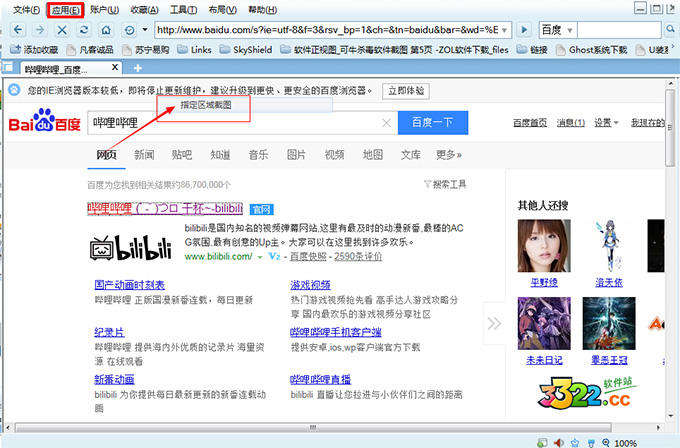The height and width of the screenshot is (448, 680).
Task: Click the refresh page icon
Action: click(x=84, y=30)
